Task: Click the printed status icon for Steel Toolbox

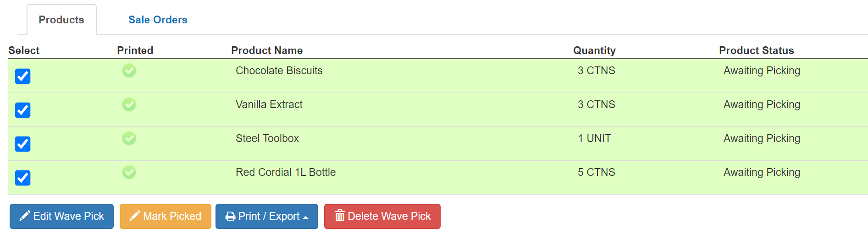Action: (x=129, y=138)
